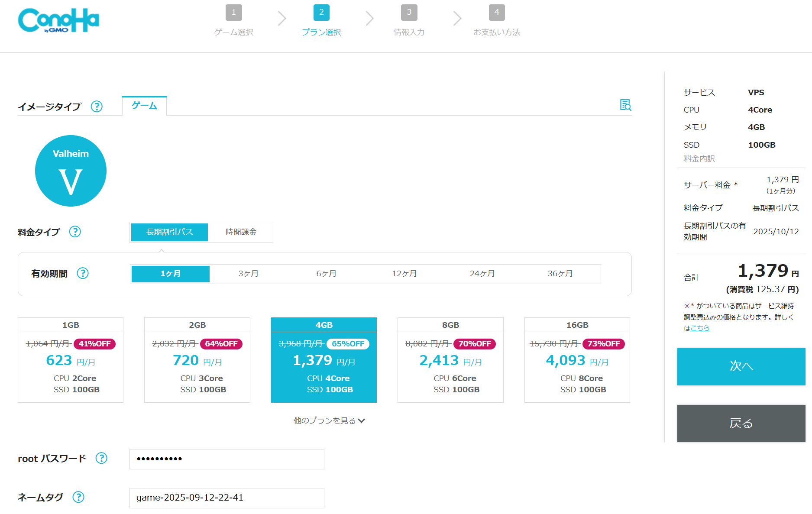Image resolution: width=812 pixels, height=514 pixels.
Task: Select 12ヶ月 validity period
Action: click(404, 274)
